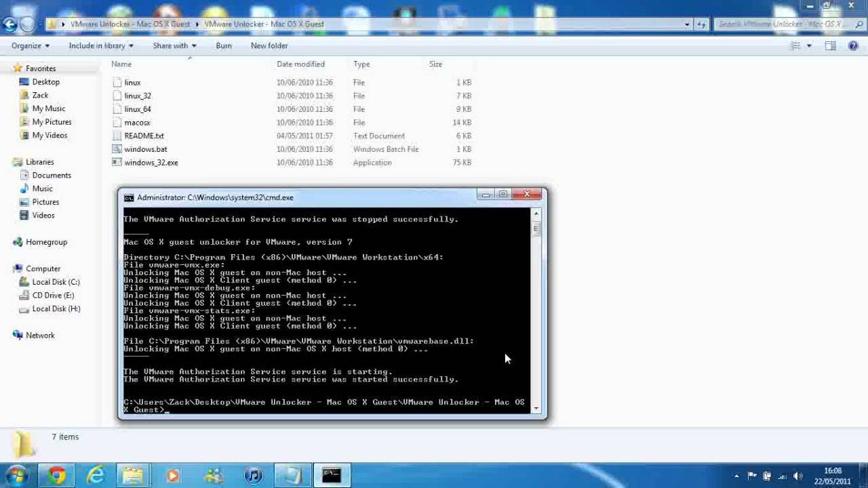The height and width of the screenshot is (488, 868).
Task: Click the search box in Explorer
Action: [789, 24]
